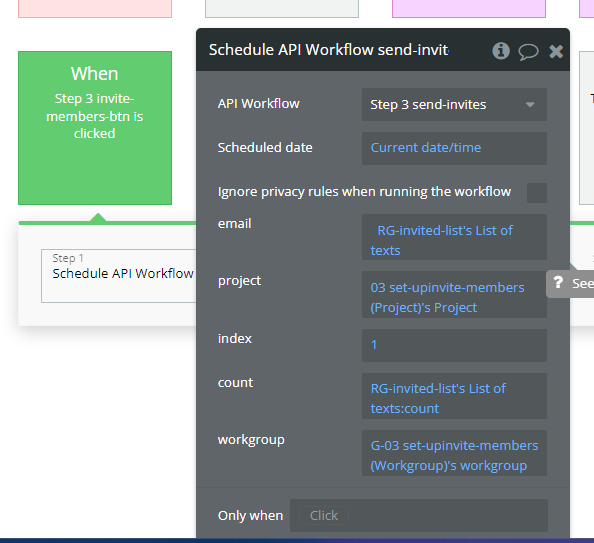The height and width of the screenshot is (543, 594).
Task: Open the info icon in dialog header
Action: (500, 51)
